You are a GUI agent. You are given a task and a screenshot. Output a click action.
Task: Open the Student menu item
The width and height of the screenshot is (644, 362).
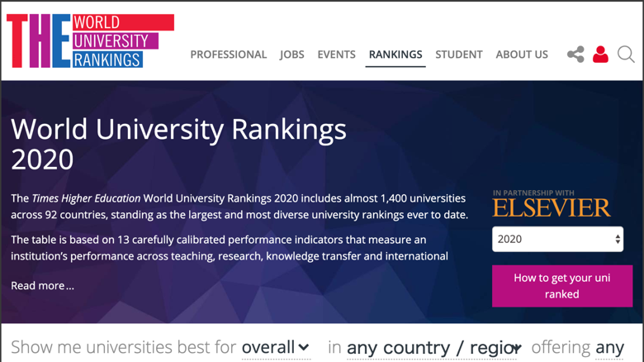459,55
